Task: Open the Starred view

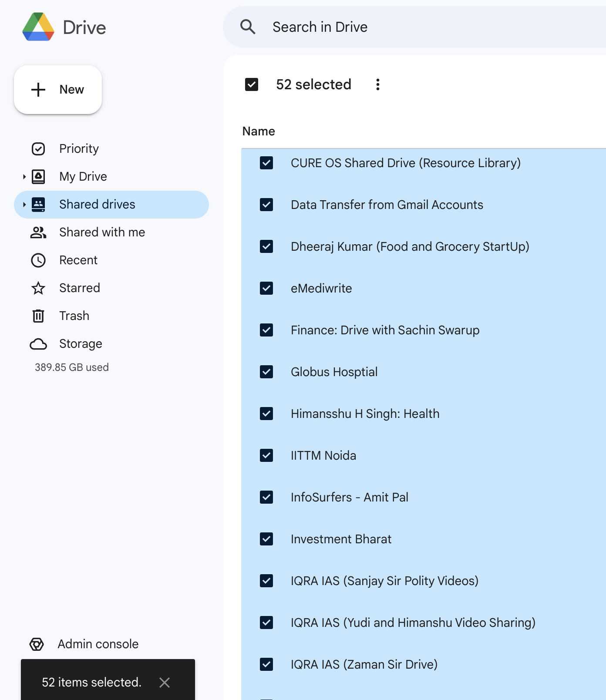Action: click(80, 288)
